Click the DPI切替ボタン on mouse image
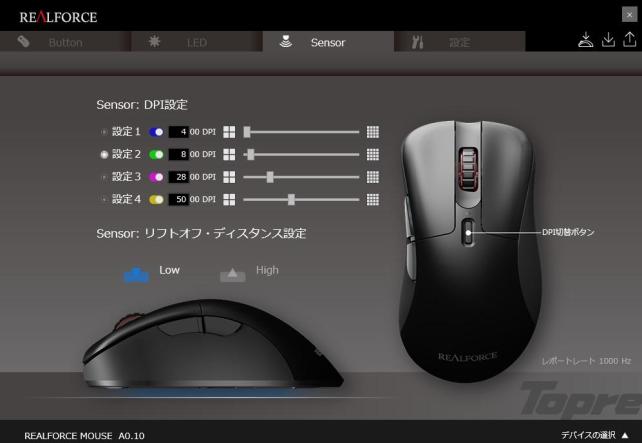Viewport: 642px width, 443px height. 468,232
